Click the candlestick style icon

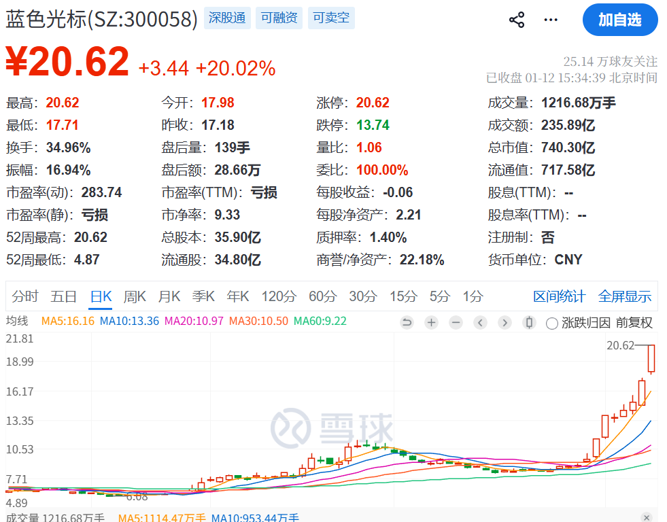[528, 322]
